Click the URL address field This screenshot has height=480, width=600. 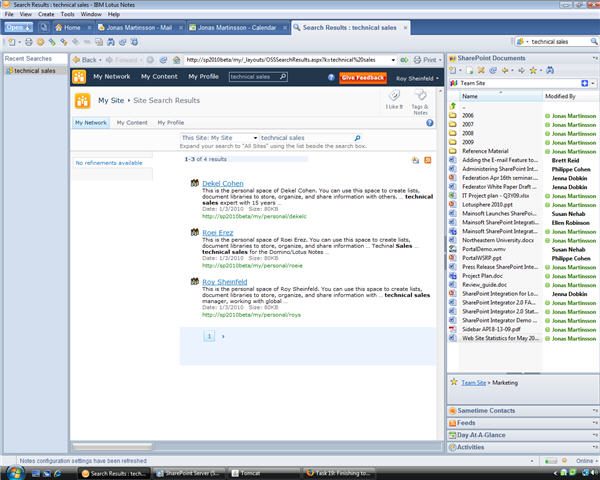pos(287,60)
